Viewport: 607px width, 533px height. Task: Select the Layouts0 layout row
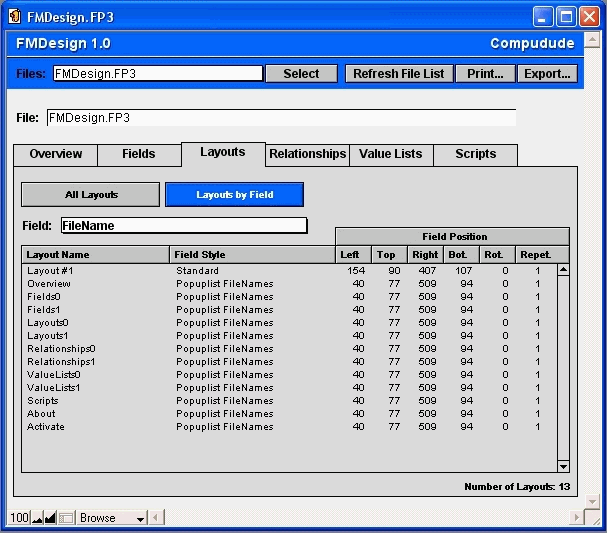[x=290, y=323]
